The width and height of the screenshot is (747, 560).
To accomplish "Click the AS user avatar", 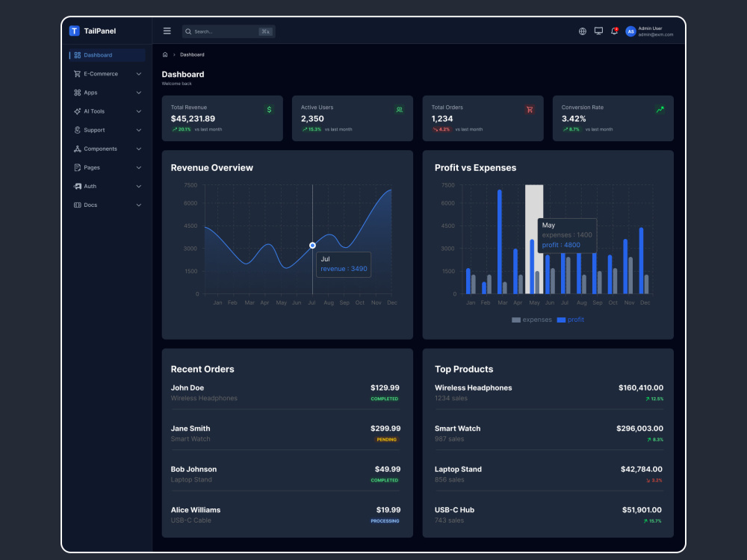I will [x=630, y=31].
